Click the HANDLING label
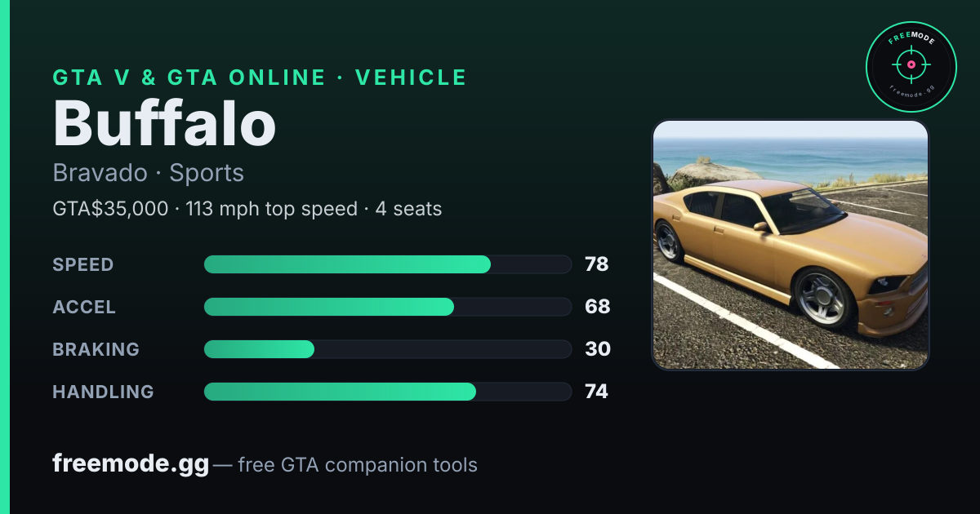The height and width of the screenshot is (514, 980). click(x=103, y=392)
